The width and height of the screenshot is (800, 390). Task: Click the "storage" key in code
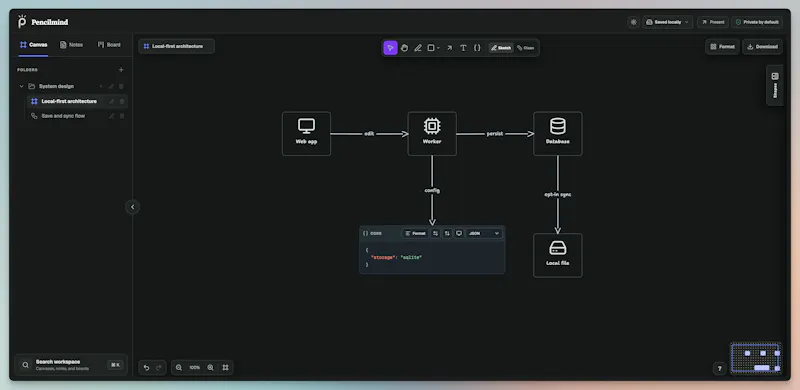point(382,257)
